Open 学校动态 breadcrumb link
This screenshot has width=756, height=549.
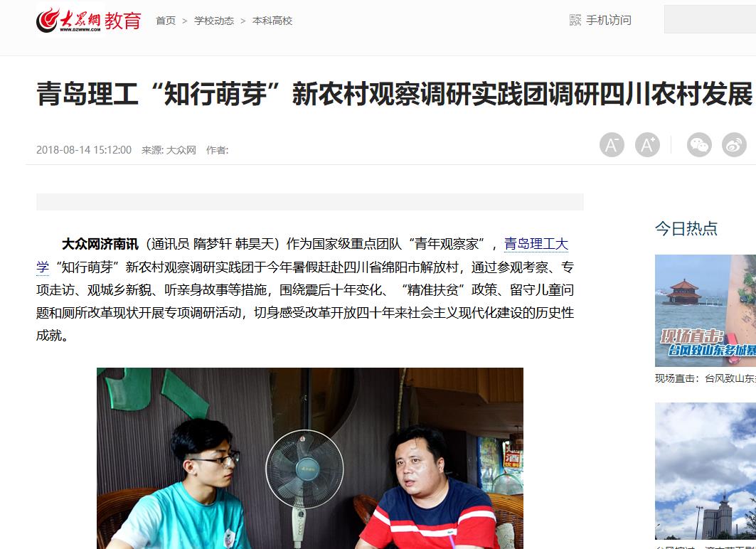click(214, 21)
